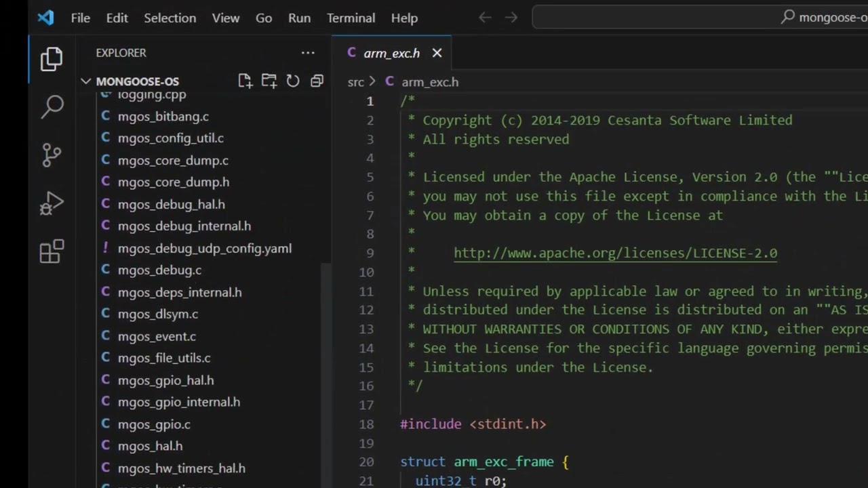This screenshot has width=868, height=488.
Task: Click the mongoose-os command center search box
Action: tap(700, 18)
